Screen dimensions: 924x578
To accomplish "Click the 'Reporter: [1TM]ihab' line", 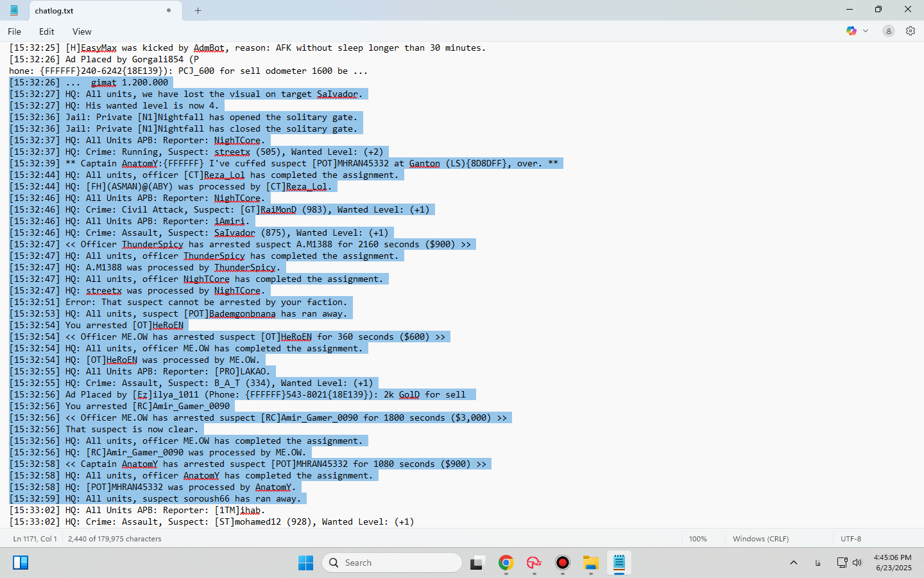I will [x=137, y=510].
